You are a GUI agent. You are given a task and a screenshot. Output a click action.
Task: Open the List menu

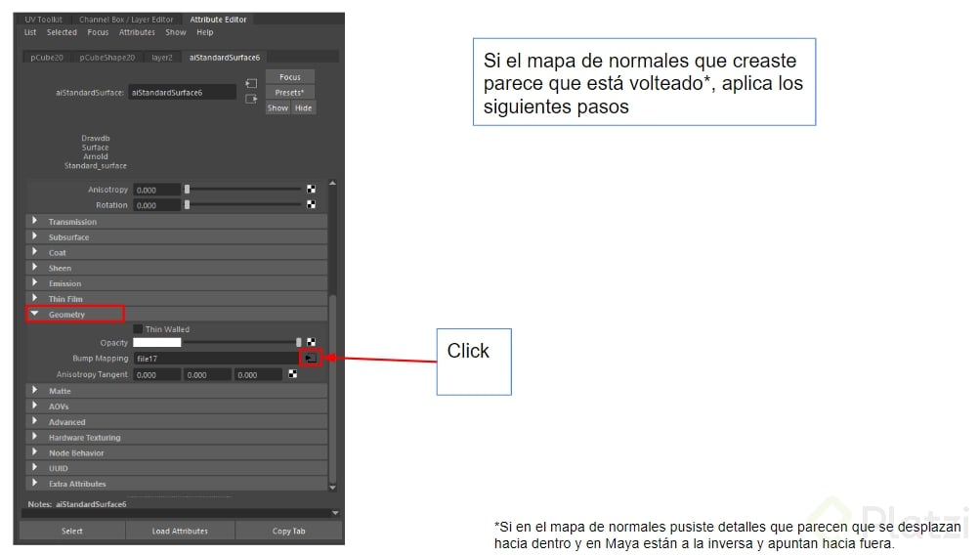[x=30, y=32]
